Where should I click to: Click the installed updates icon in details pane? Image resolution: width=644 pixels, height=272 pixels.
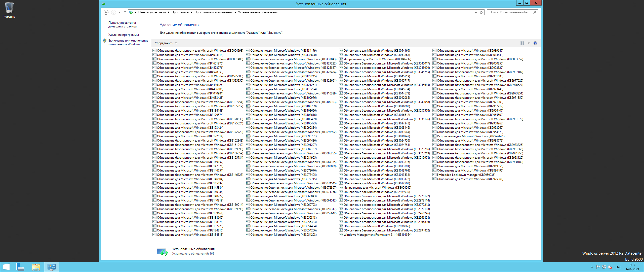pyautogui.click(x=163, y=252)
